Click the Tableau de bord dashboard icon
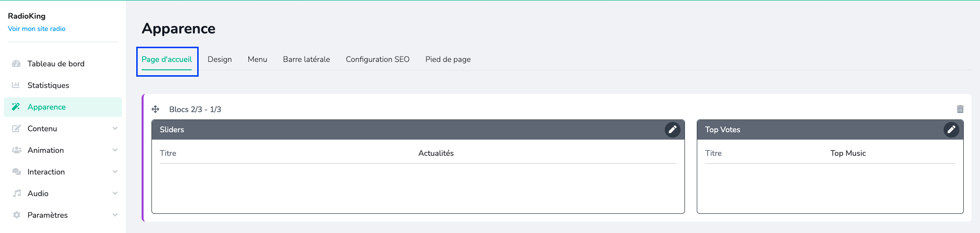 pos(16,64)
